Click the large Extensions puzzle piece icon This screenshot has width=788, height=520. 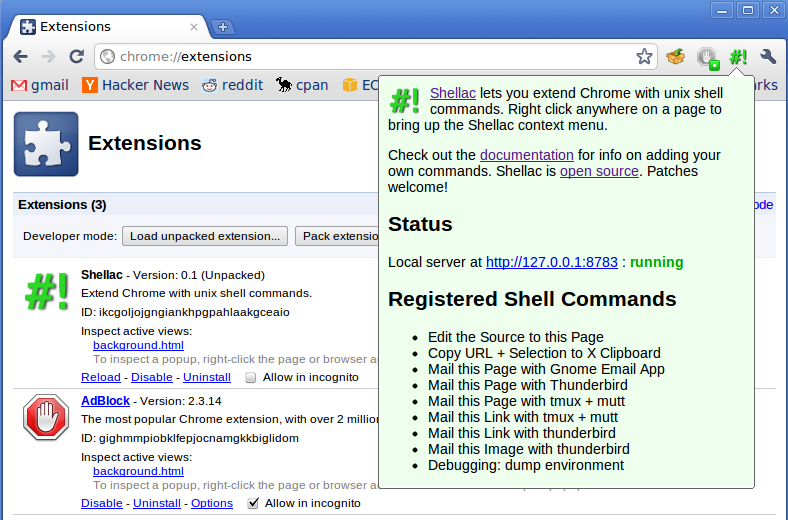46,144
